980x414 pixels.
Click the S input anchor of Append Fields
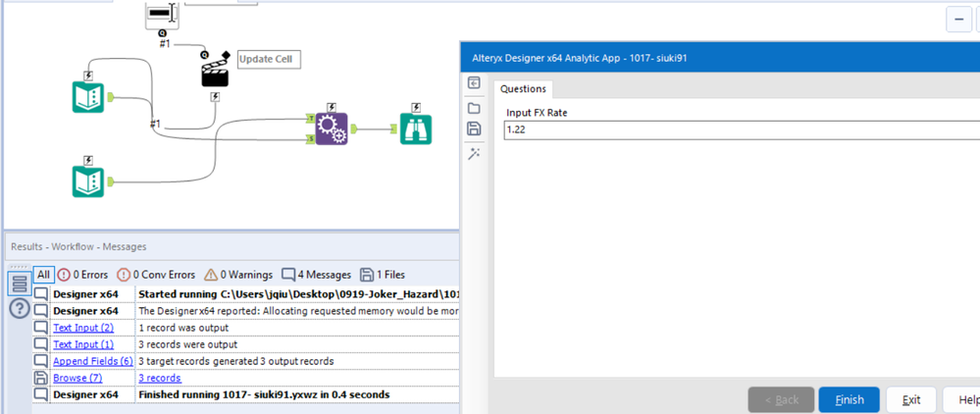pos(311,139)
